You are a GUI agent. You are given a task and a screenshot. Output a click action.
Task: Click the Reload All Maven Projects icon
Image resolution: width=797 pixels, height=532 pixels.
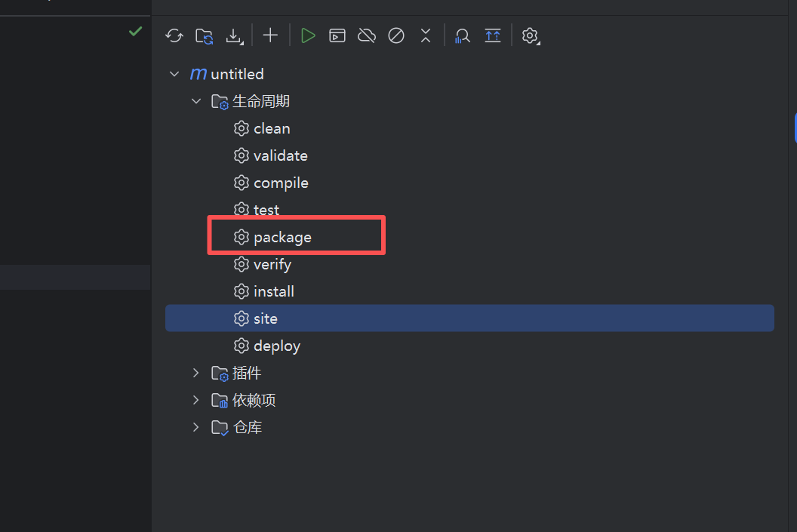coord(174,35)
